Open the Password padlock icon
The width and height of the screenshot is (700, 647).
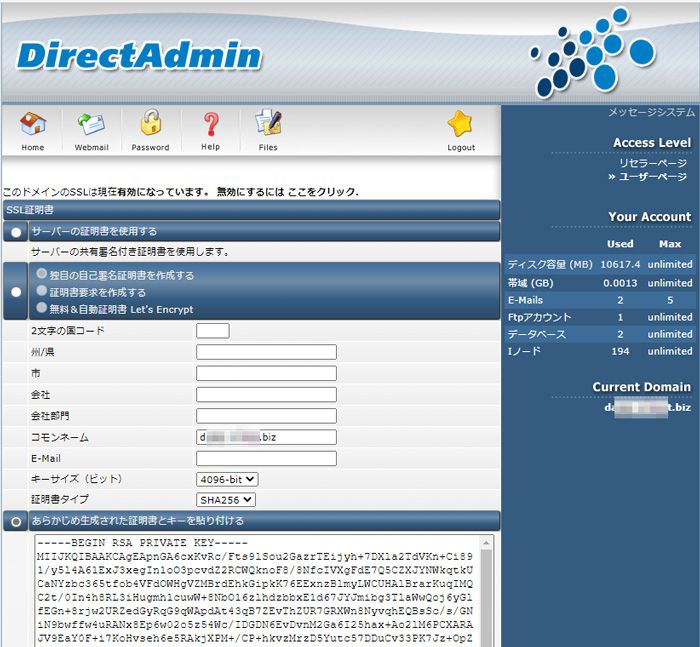pos(151,122)
